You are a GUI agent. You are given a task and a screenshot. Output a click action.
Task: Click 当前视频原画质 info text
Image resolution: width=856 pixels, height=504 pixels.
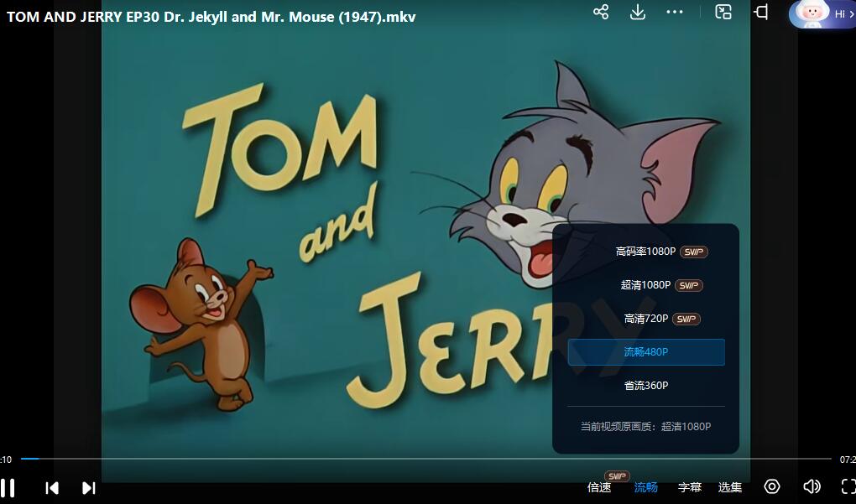point(646,427)
